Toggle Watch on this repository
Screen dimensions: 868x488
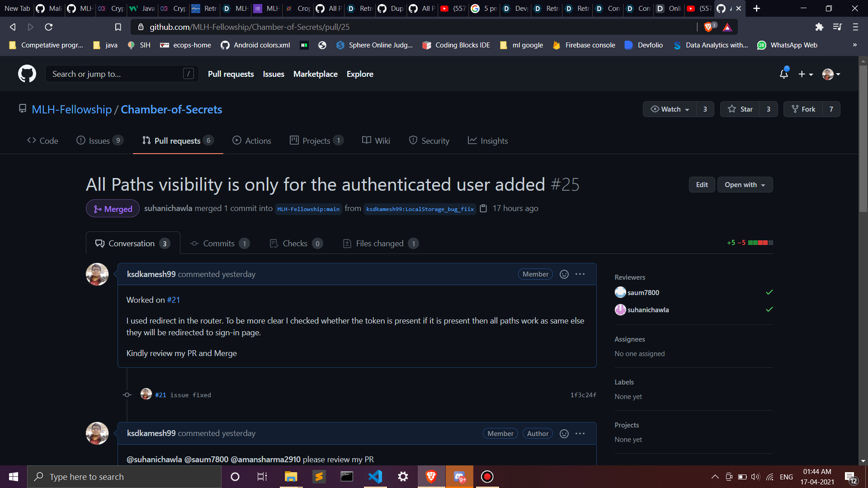(x=670, y=109)
